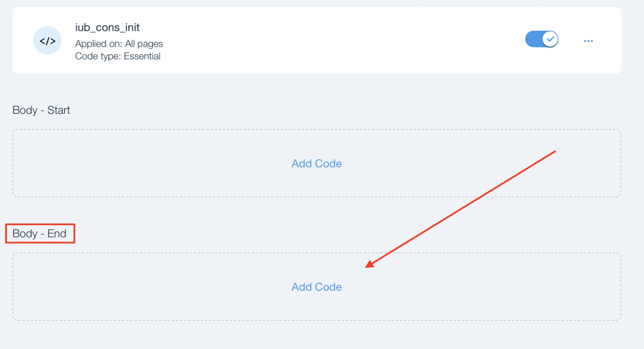Click Add Code under Body - Start
Image resolution: width=644 pixels, height=349 pixels.
(316, 163)
